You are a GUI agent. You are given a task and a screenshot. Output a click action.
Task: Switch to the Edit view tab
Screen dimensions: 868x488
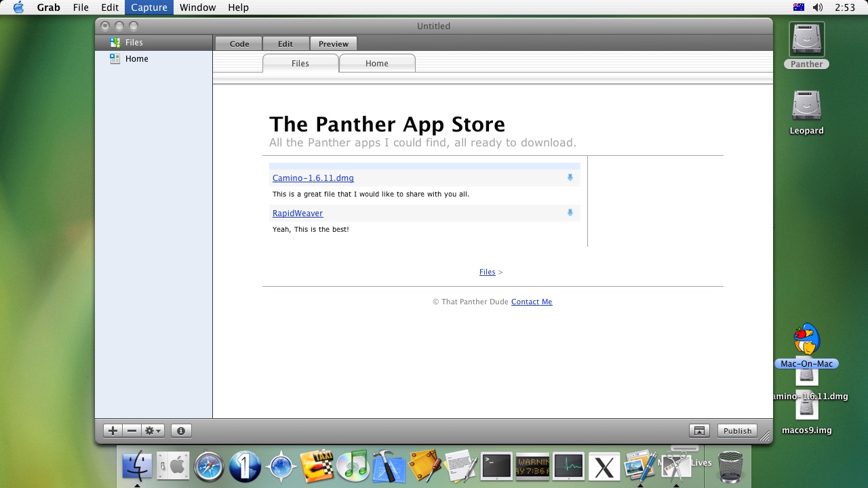[285, 43]
